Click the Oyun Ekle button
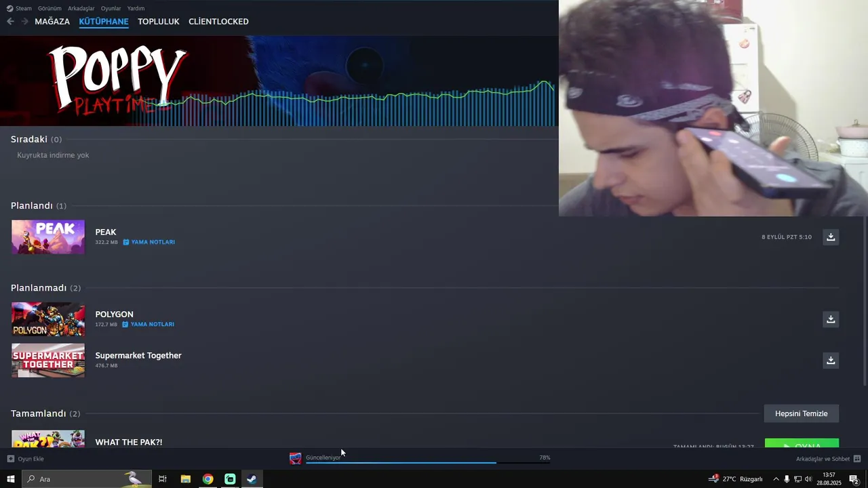The image size is (868, 488). 26,459
